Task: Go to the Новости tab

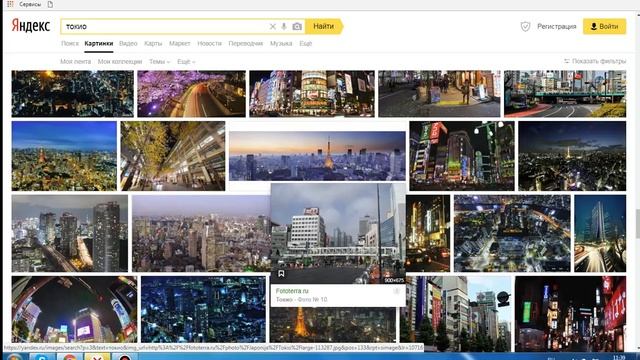Action: [x=209, y=43]
